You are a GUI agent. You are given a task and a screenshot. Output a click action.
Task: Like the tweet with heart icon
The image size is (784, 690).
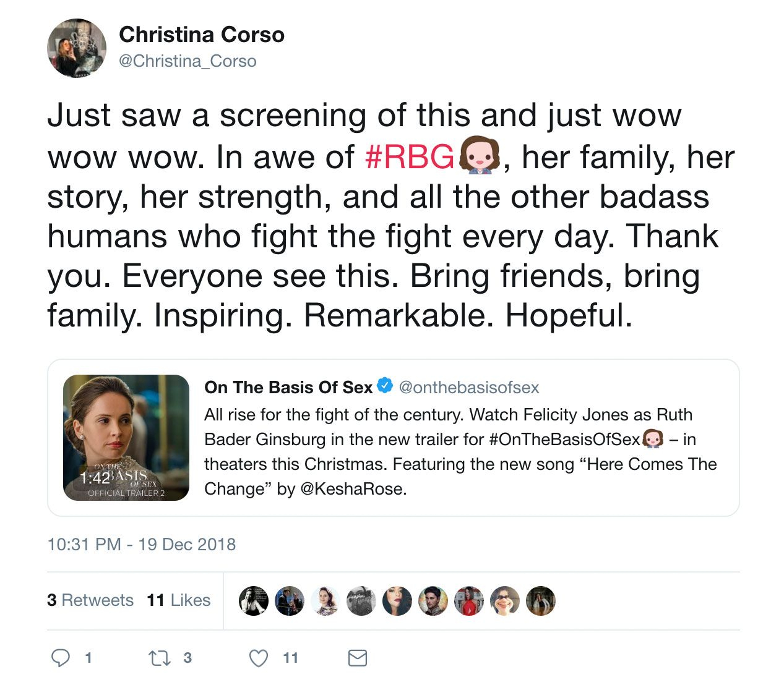pos(258,658)
